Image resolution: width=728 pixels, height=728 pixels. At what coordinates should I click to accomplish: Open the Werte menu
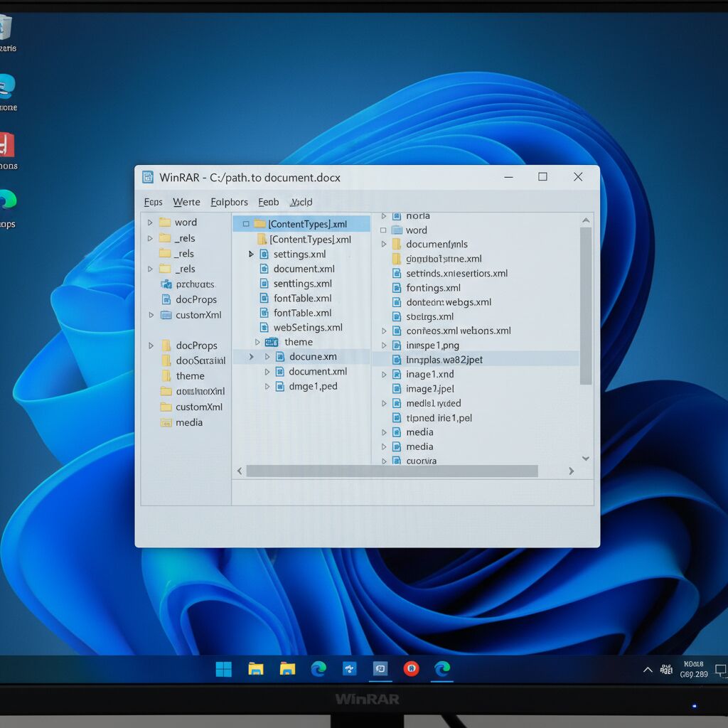click(x=186, y=202)
